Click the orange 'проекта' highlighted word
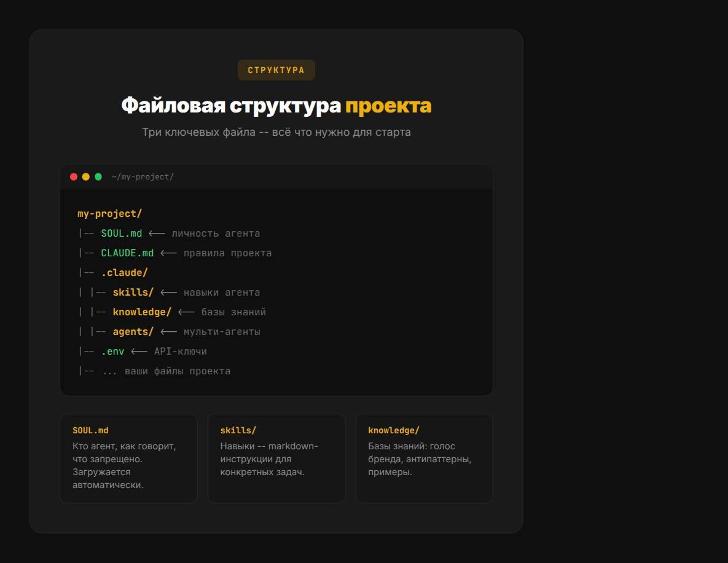This screenshot has height=563, width=728. [389, 104]
